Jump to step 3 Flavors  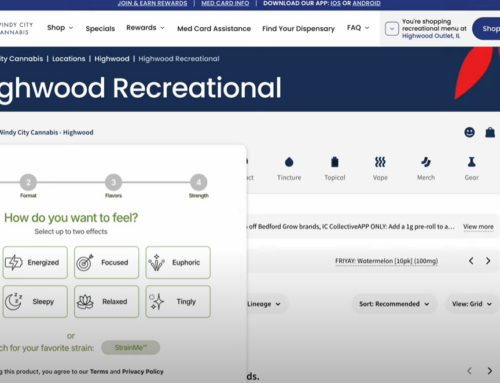[x=113, y=182]
